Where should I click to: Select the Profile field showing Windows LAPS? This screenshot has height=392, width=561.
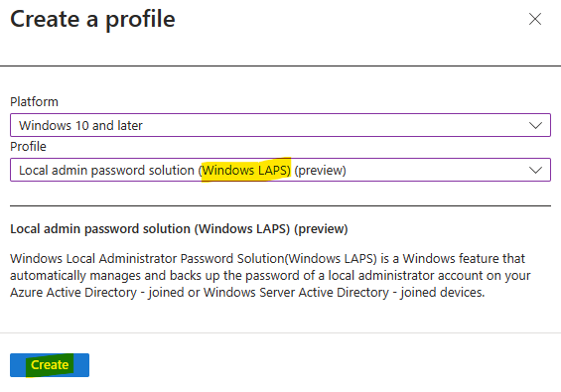coord(280,170)
